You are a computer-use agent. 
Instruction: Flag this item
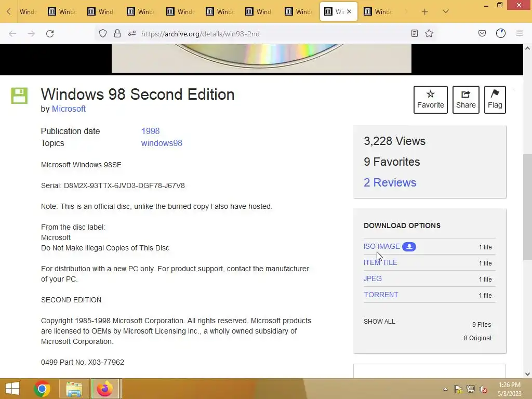click(495, 99)
